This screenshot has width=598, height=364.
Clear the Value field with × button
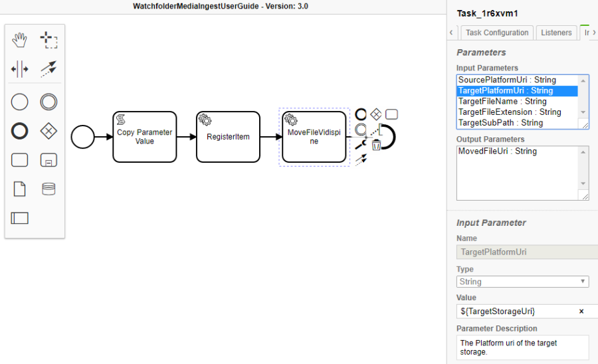(581, 311)
